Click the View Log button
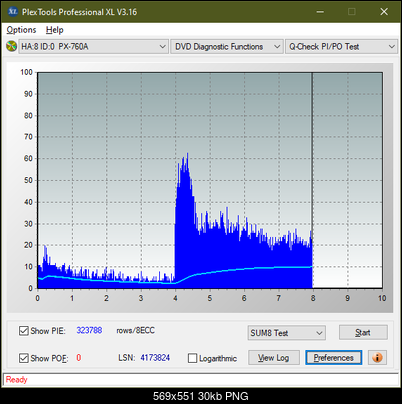This screenshot has height=404, width=402. click(274, 358)
